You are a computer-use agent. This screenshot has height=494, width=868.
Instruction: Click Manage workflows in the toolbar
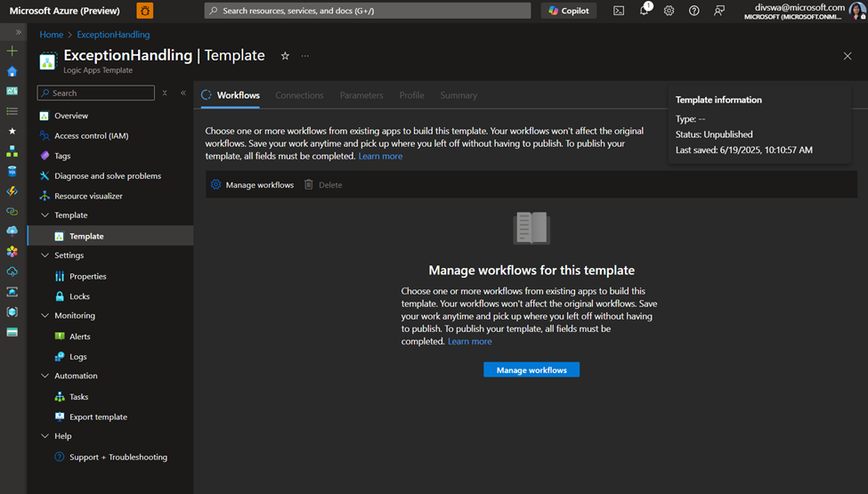click(253, 185)
